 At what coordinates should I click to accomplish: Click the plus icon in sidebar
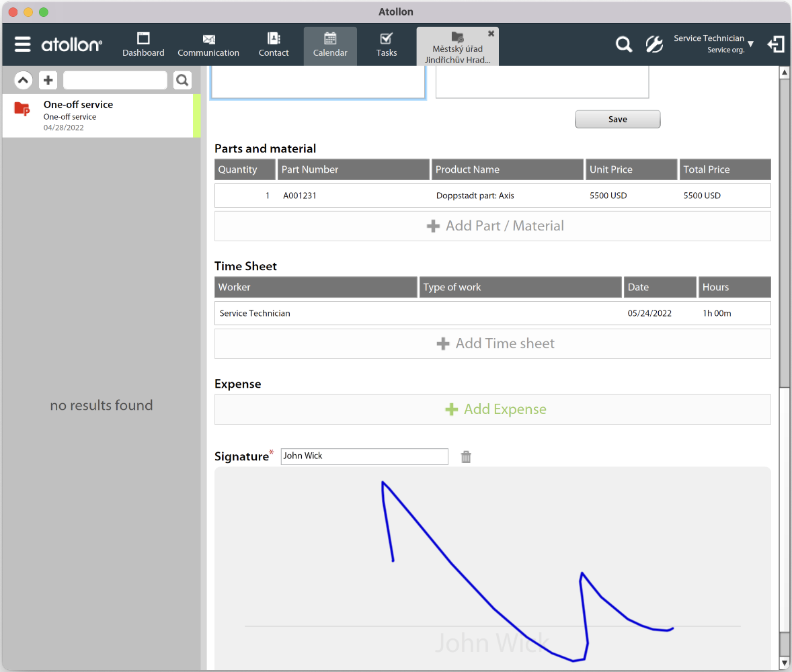coord(48,81)
